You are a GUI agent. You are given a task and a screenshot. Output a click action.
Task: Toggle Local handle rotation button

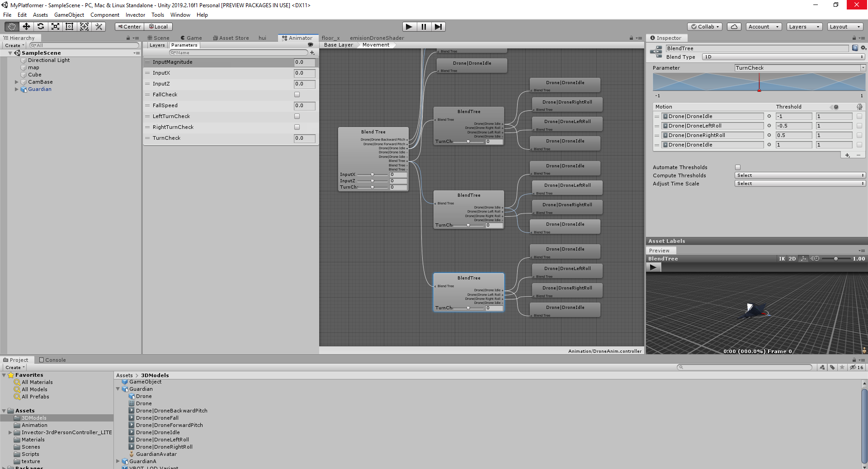[158, 27]
